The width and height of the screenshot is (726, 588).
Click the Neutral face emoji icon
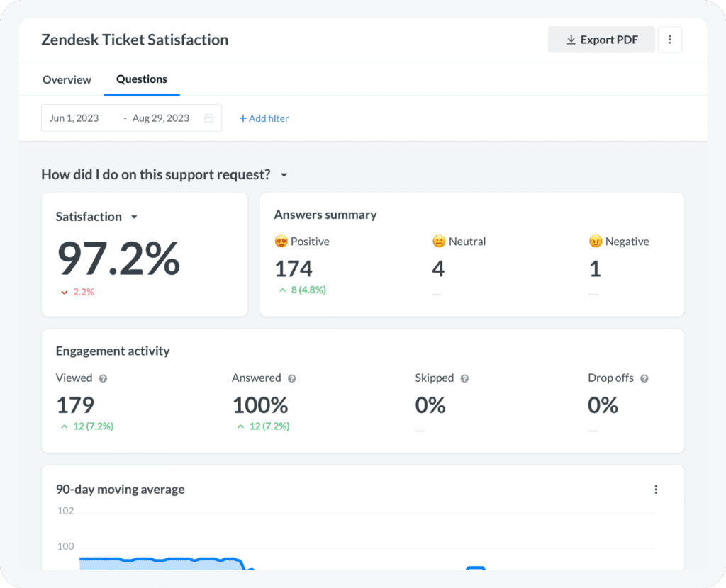coord(437,241)
